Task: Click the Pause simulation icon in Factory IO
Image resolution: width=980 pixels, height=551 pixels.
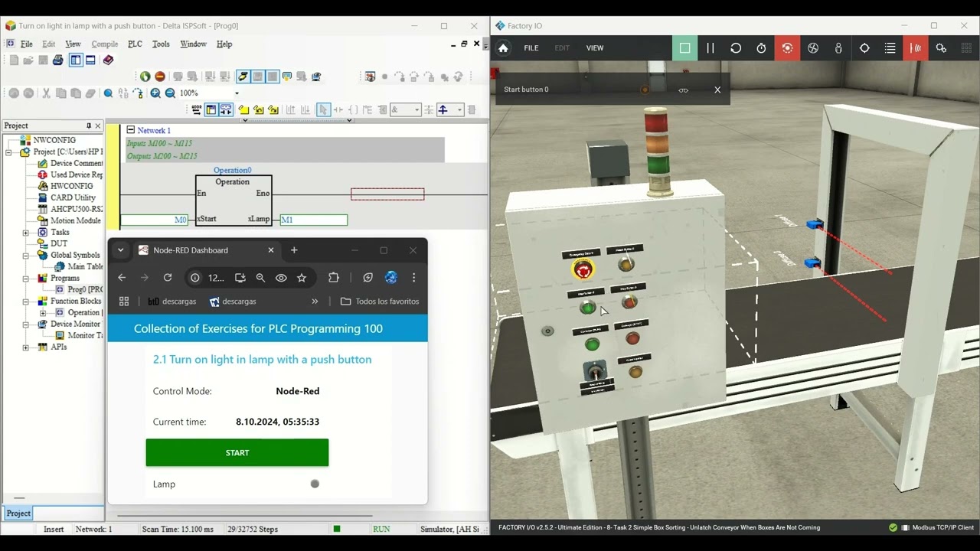Action: (x=710, y=48)
